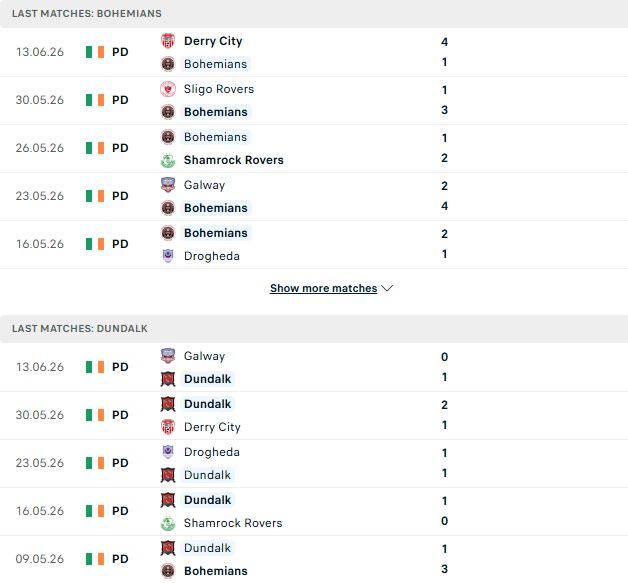This screenshot has width=628, height=583.
Task: Click 4 score for Bohemians against Galway
Action: [x=445, y=206]
